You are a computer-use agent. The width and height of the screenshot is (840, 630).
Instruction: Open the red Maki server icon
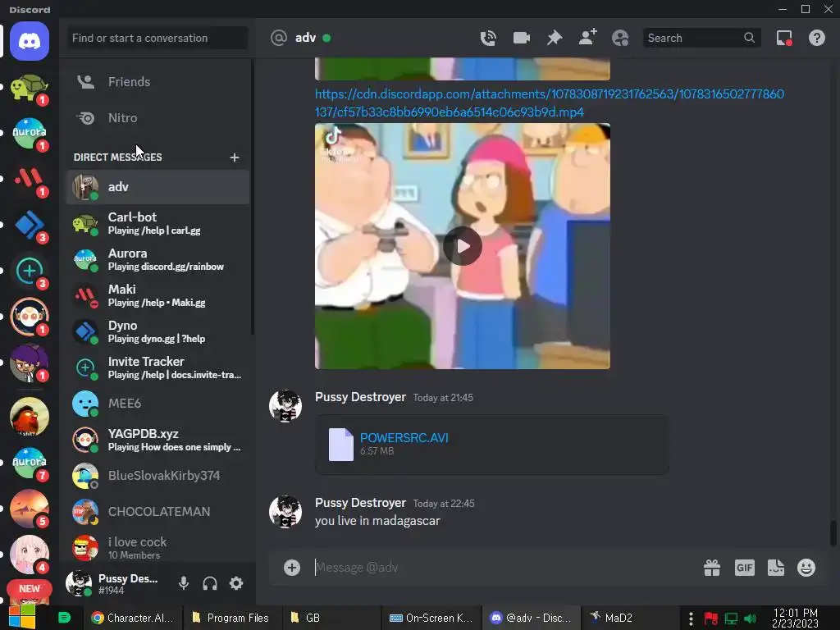click(30, 180)
